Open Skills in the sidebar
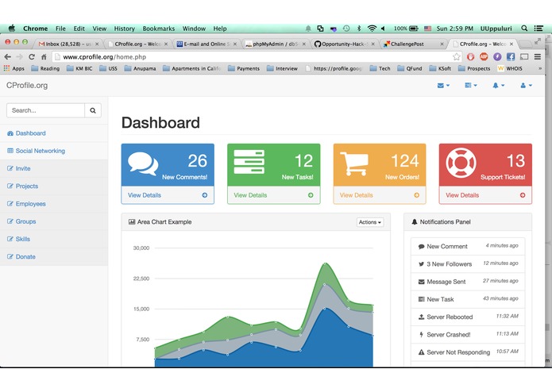The height and width of the screenshot is (392, 552). pos(54,239)
